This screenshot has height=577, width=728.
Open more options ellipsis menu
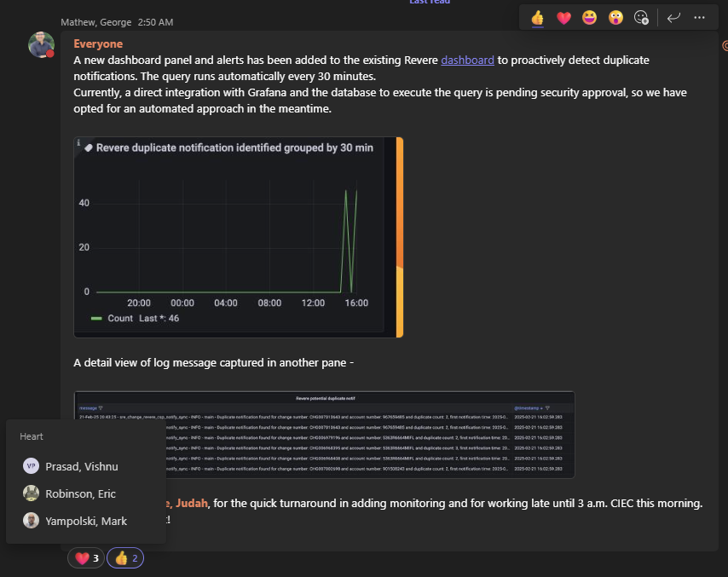(x=699, y=18)
